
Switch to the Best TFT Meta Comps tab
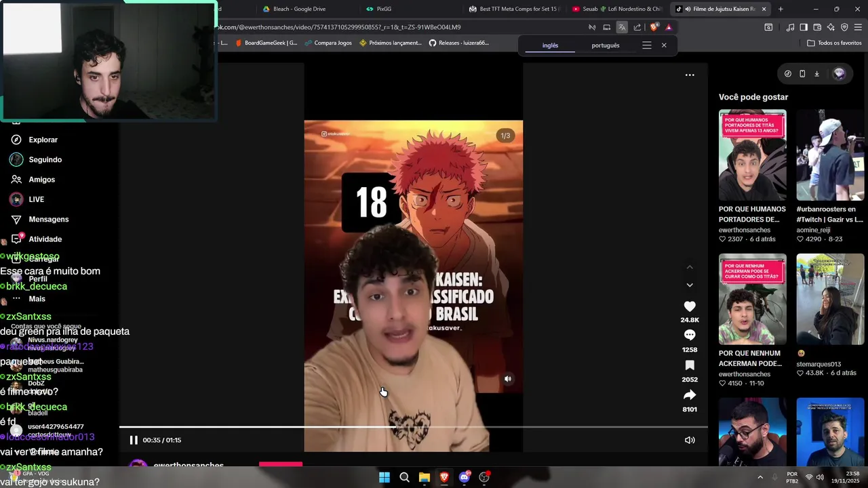tap(514, 9)
